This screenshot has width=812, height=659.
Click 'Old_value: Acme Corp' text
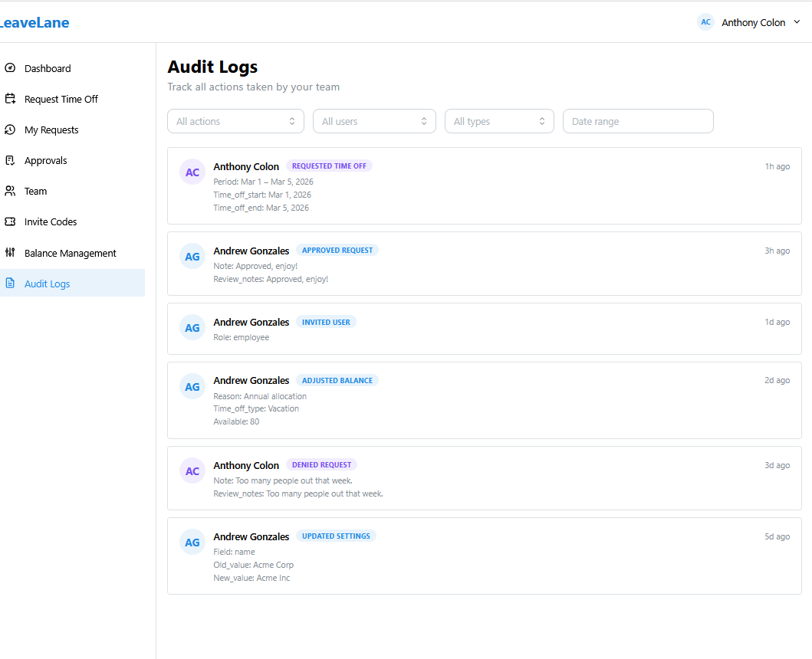(253, 565)
